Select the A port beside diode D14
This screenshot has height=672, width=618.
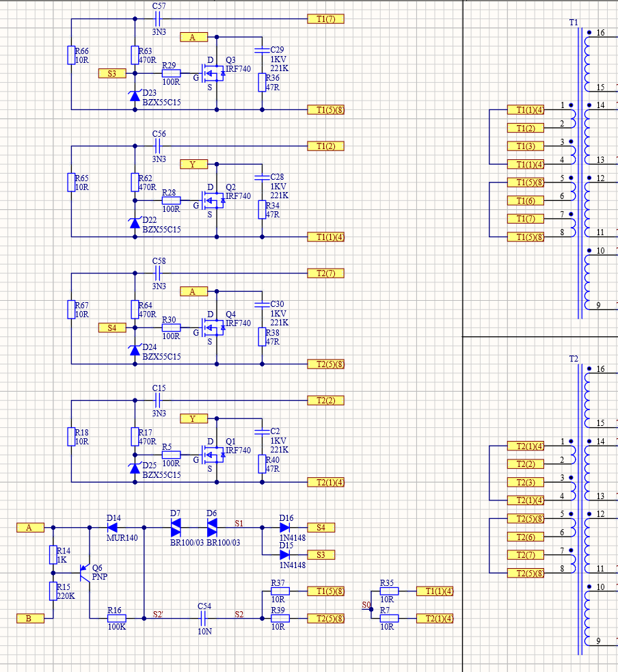click(x=31, y=528)
